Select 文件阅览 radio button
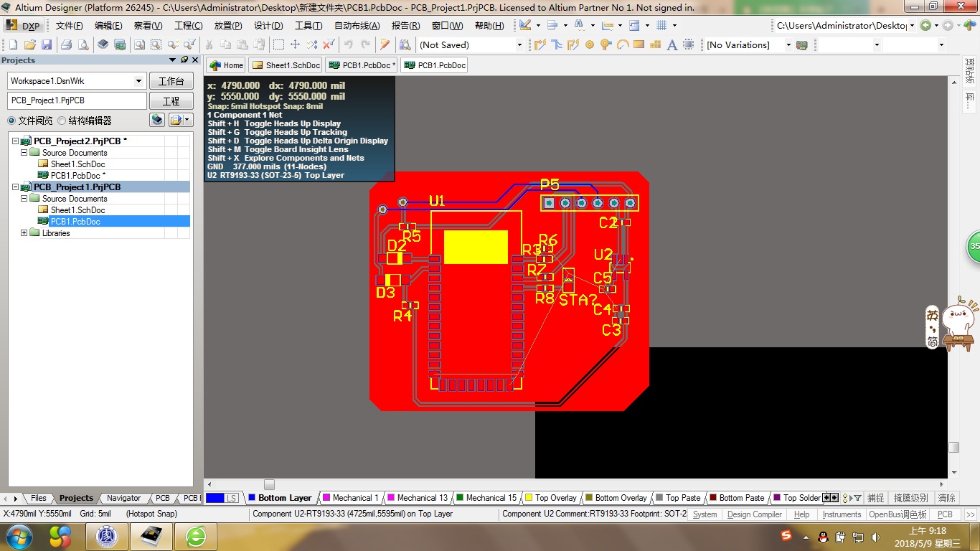The height and width of the screenshot is (551, 980). [x=11, y=121]
